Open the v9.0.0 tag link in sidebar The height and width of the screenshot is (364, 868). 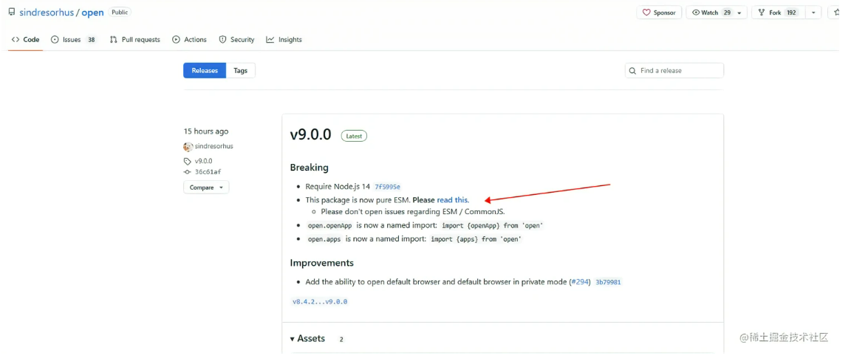pos(203,161)
